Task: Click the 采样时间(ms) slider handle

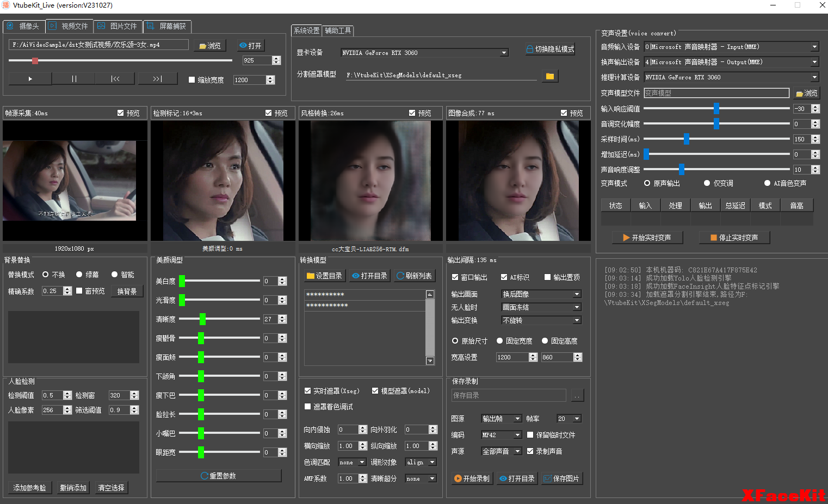Action: click(x=687, y=139)
